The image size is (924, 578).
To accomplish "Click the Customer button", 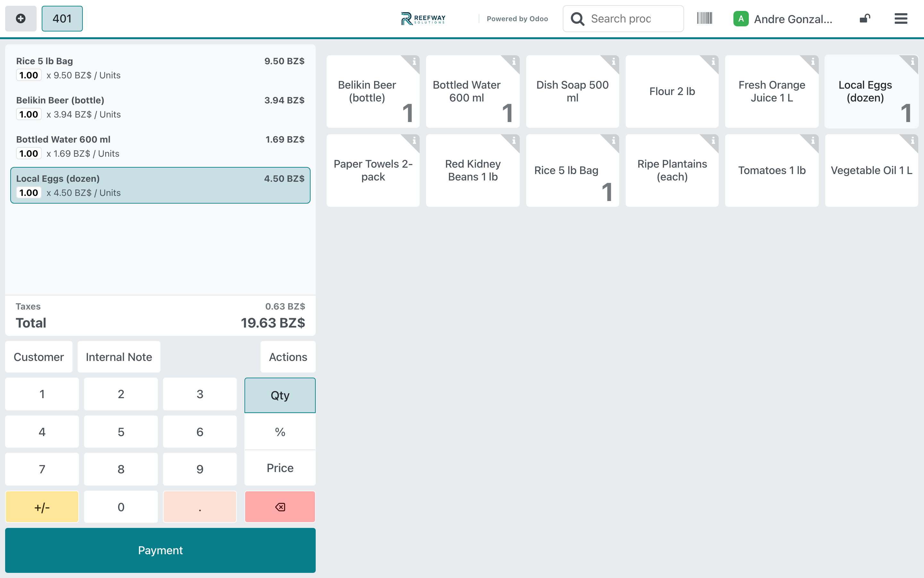I will [38, 357].
